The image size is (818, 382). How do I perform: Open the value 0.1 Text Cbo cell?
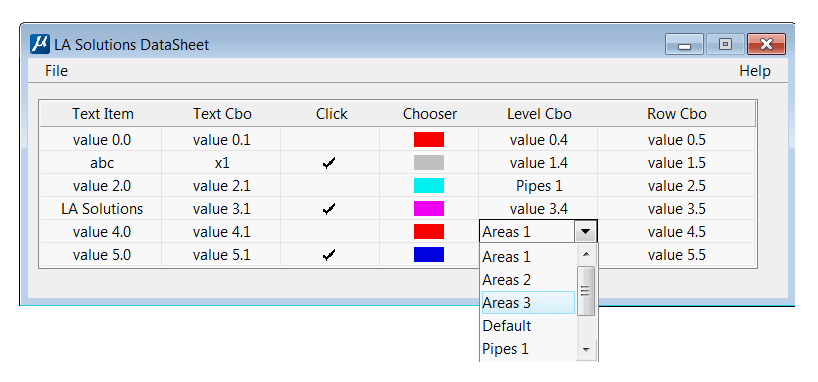point(222,140)
